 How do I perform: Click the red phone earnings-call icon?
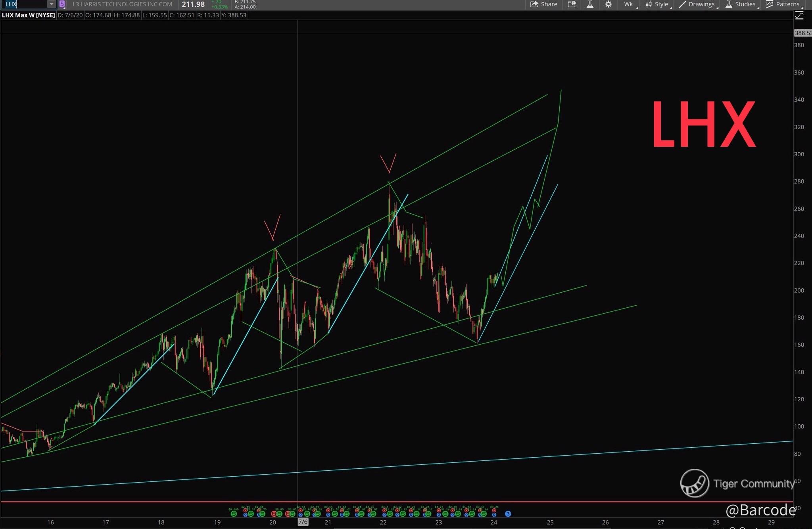click(274, 514)
